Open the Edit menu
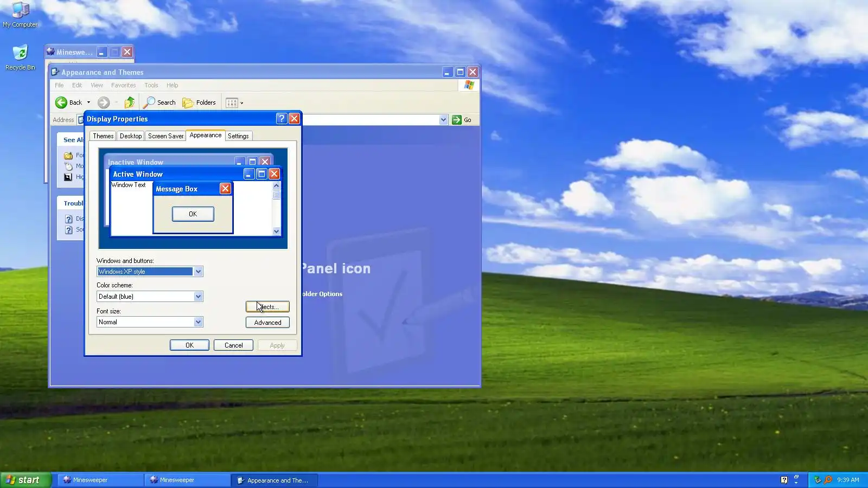This screenshot has height=488, width=868. [x=77, y=85]
